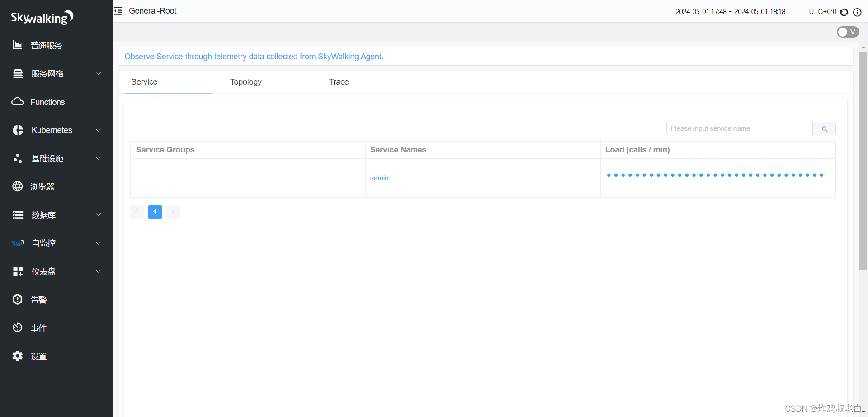868x417 pixels.
Task: Click the Functions cloud icon
Action: (18, 102)
